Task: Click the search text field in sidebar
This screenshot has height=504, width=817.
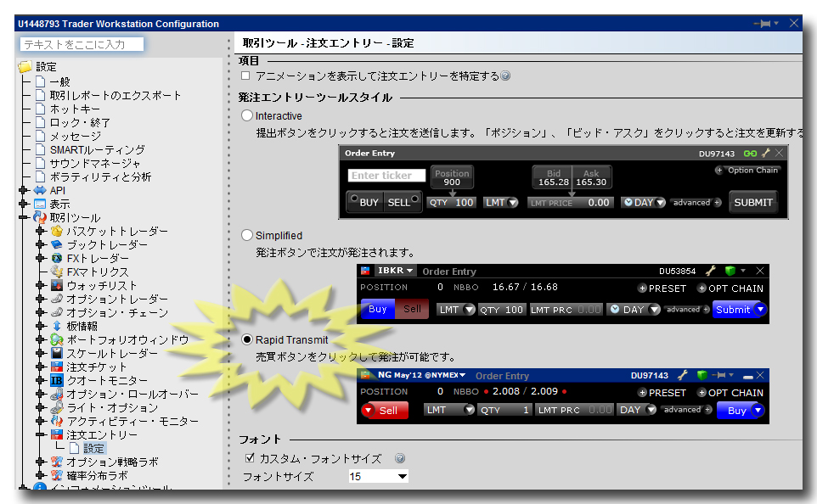Action: coord(82,45)
